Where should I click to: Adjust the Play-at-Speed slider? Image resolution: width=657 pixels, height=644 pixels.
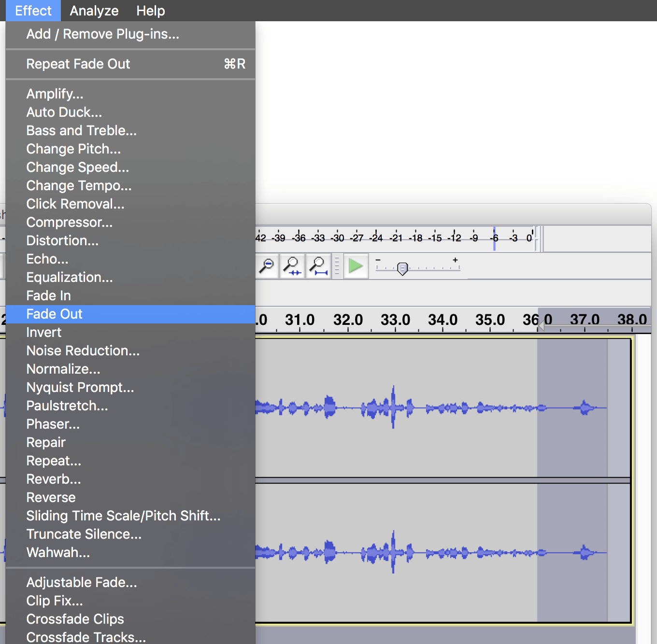click(403, 268)
